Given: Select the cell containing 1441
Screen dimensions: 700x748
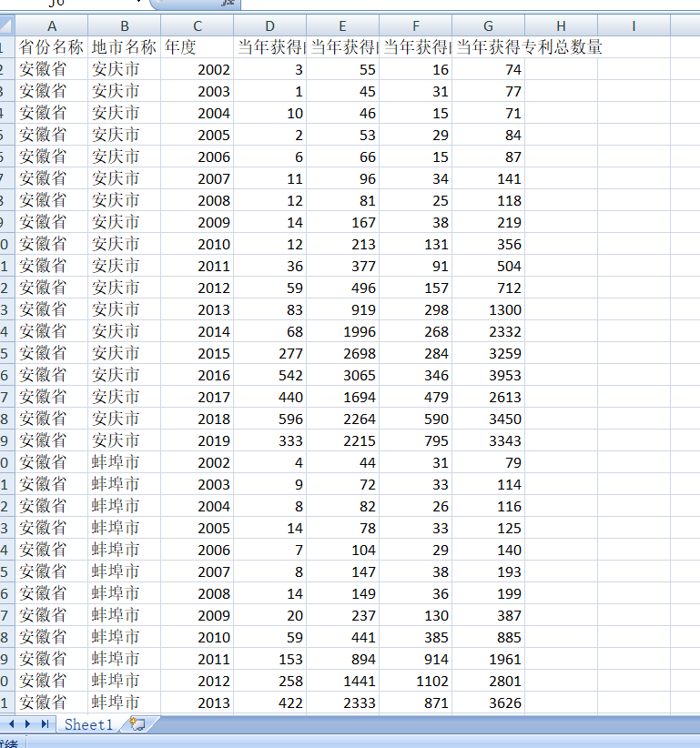Looking at the screenshot, I should tap(342, 681).
